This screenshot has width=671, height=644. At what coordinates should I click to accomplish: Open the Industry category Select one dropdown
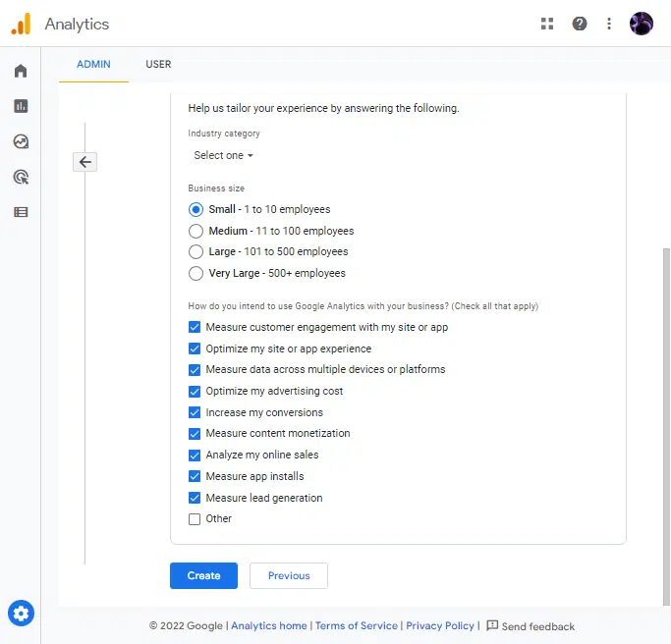point(223,155)
